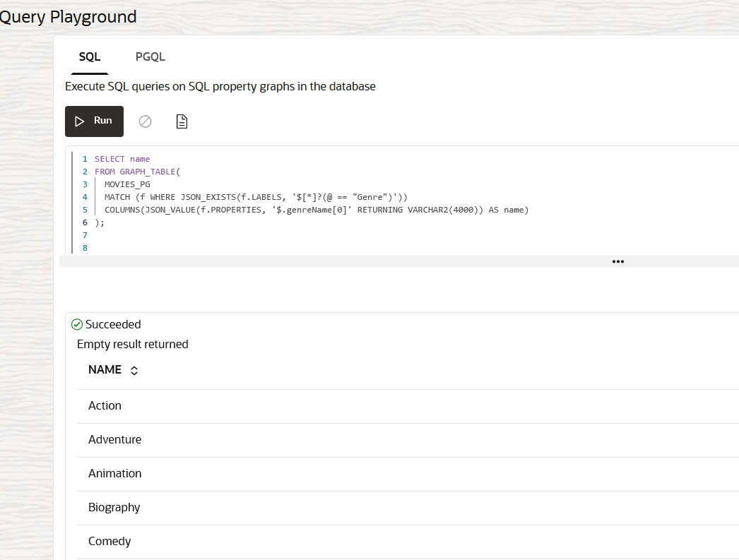This screenshot has height=560, width=739.
Task: Click the green Succeeded checkmark icon
Action: click(x=76, y=324)
